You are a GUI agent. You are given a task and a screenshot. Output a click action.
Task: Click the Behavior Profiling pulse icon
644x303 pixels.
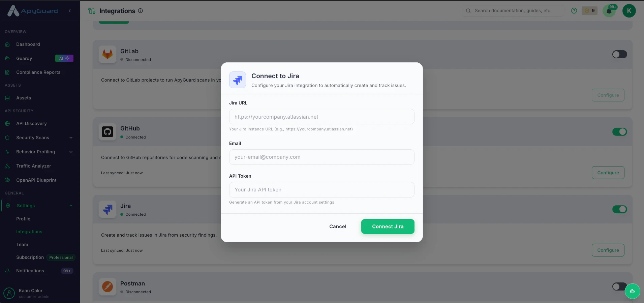click(7, 152)
